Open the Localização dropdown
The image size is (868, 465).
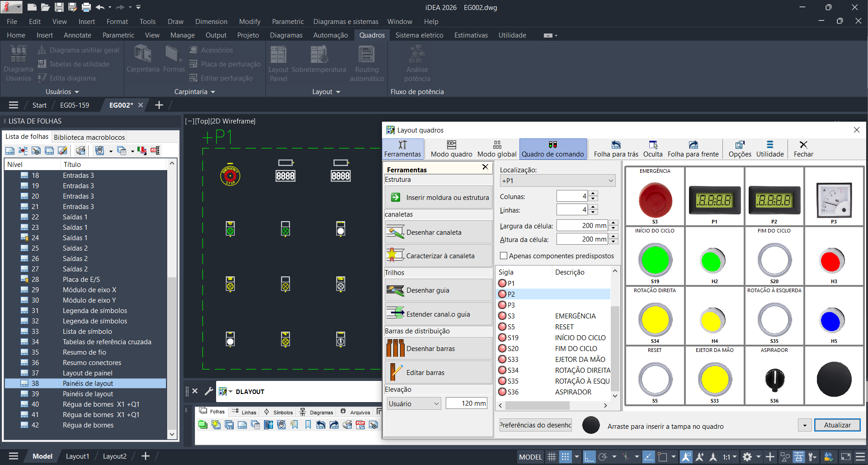557,181
